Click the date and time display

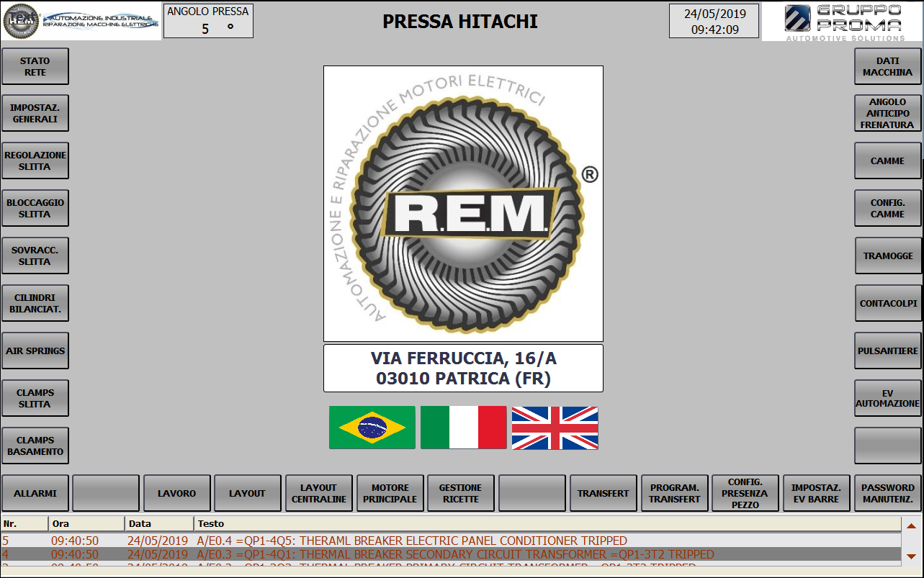coord(714,21)
